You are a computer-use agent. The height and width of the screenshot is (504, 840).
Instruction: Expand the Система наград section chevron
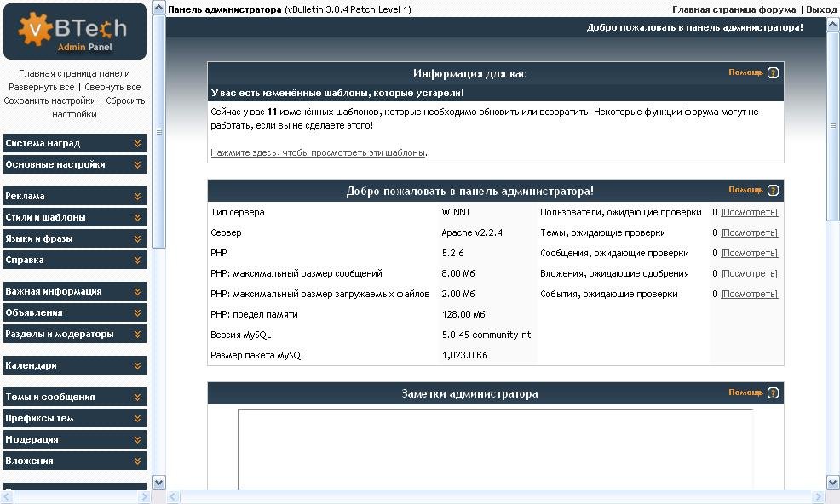point(137,144)
